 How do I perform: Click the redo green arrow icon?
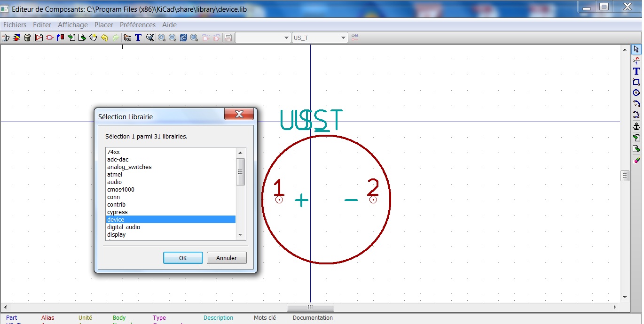(x=115, y=38)
